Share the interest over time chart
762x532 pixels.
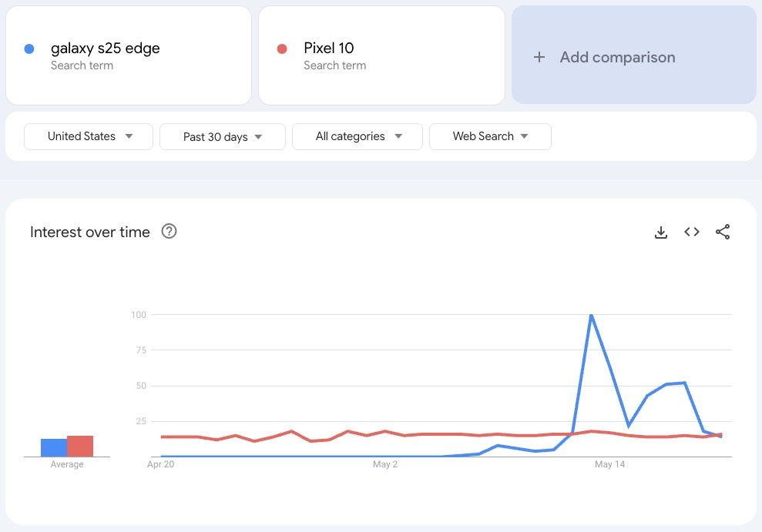pos(723,232)
